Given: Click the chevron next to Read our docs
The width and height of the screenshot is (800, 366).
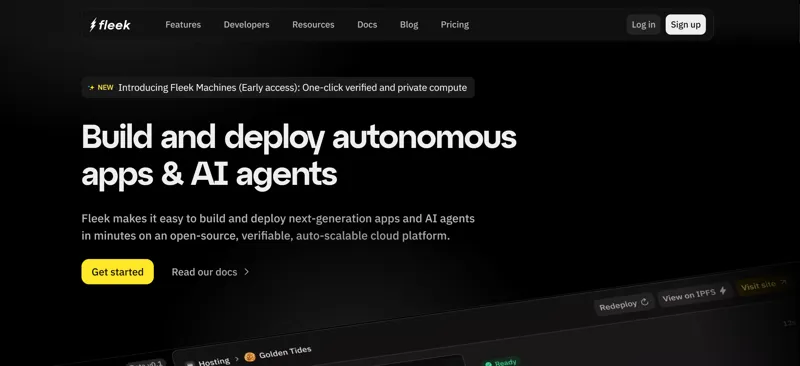Looking at the screenshot, I should [x=246, y=272].
